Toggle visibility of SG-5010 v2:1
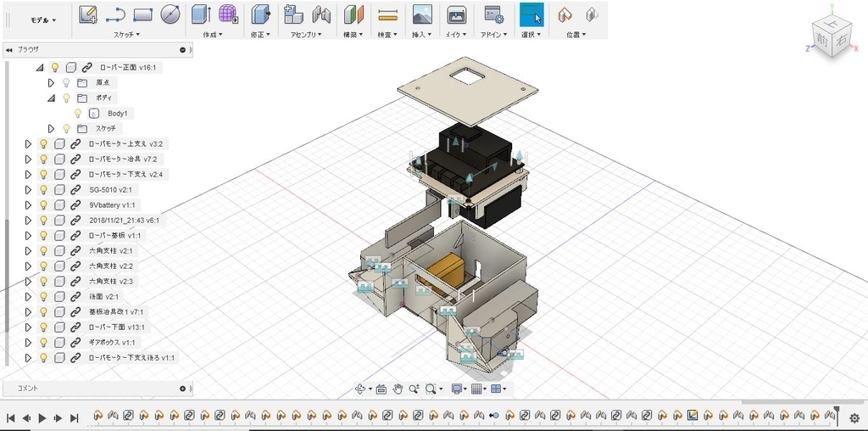 (x=43, y=189)
